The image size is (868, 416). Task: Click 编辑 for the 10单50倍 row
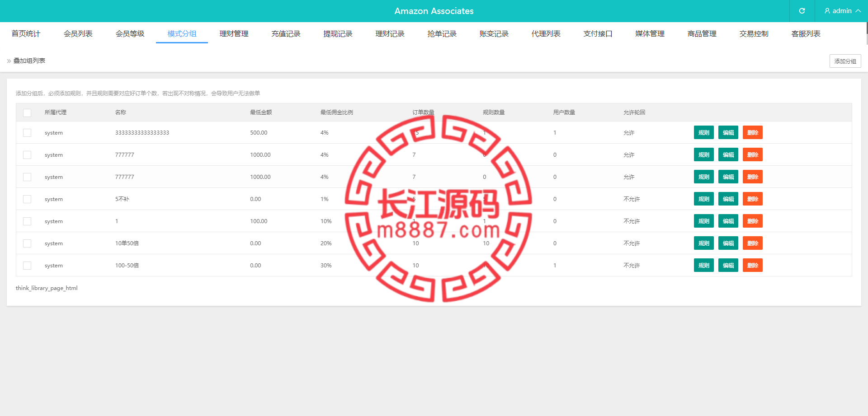point(728,243)
